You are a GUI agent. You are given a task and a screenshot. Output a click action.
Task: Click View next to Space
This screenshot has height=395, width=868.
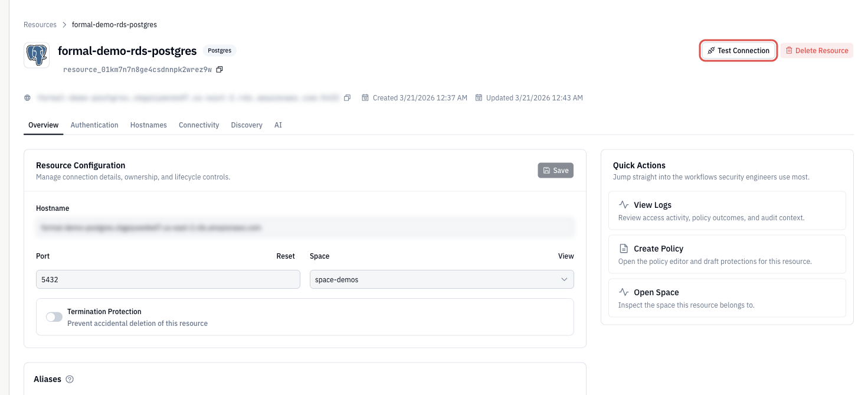566,256
